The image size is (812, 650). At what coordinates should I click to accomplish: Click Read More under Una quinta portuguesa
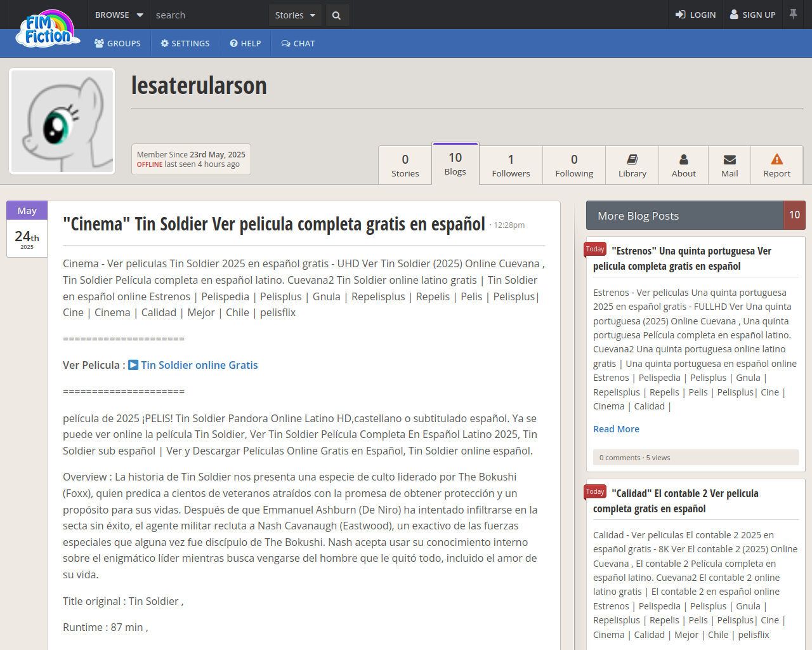point(616,429)
